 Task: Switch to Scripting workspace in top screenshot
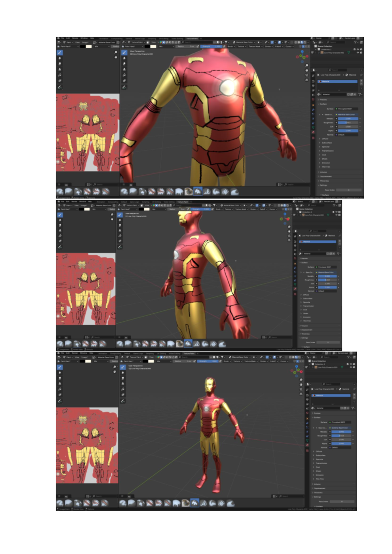[x=152, y=39]
